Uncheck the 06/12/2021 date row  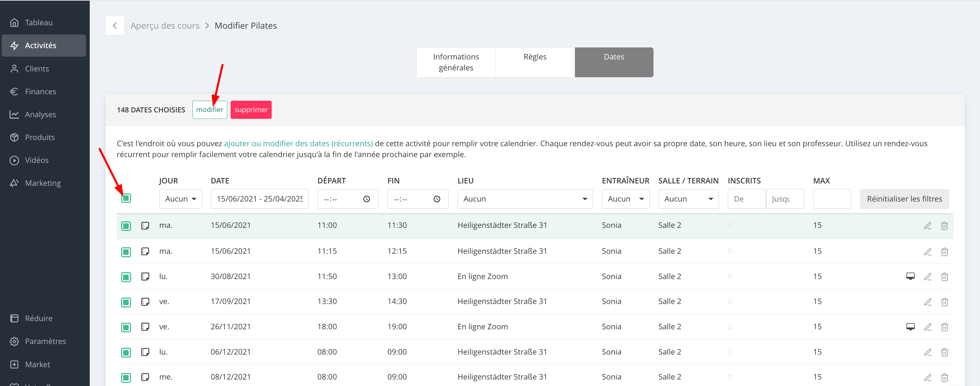click(126, 352)
